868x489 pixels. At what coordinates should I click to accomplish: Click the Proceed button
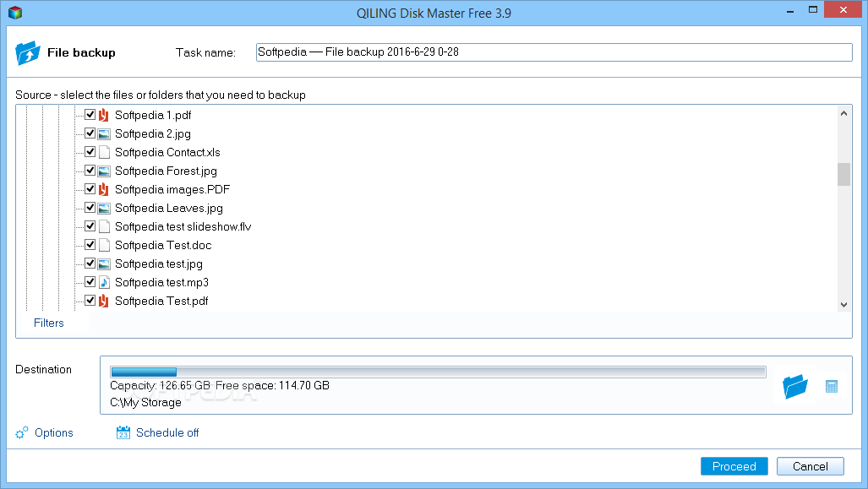click(734, 466)
